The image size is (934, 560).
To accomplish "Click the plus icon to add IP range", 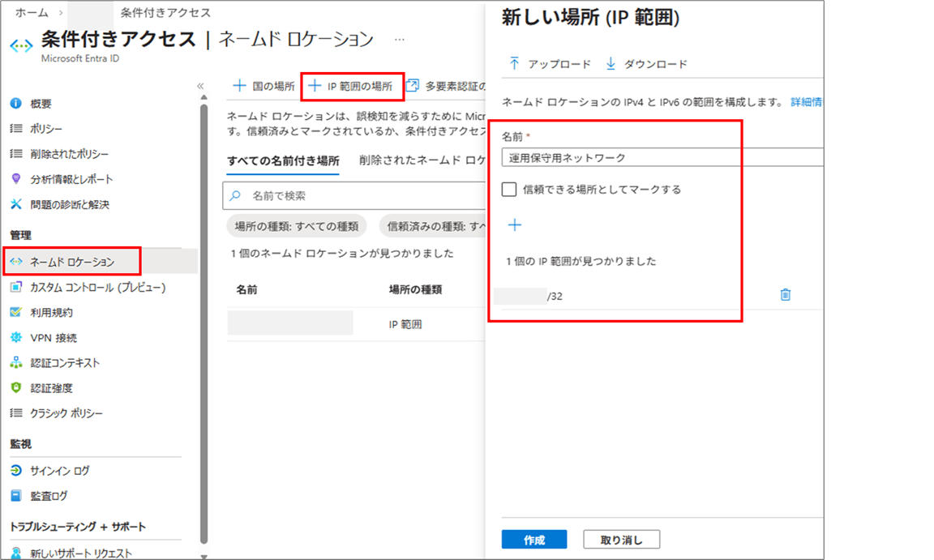I will point(514,225).
